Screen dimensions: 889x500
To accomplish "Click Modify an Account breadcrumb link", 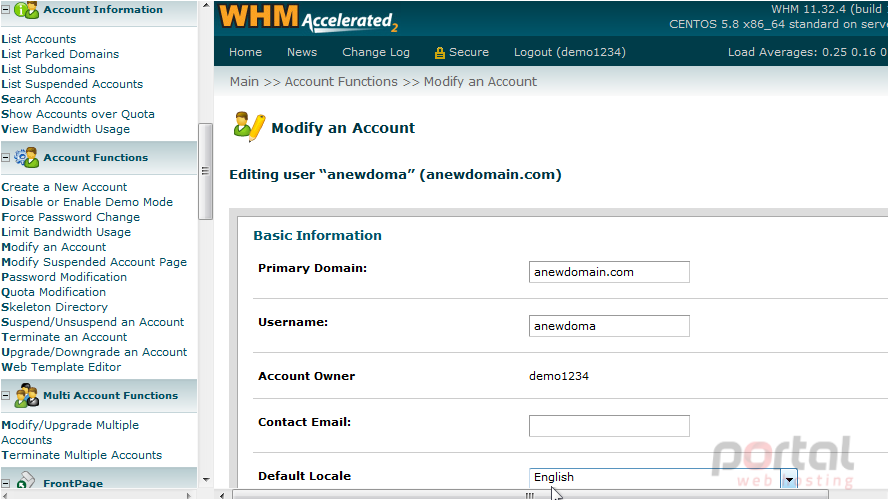I will pos(480,82).
